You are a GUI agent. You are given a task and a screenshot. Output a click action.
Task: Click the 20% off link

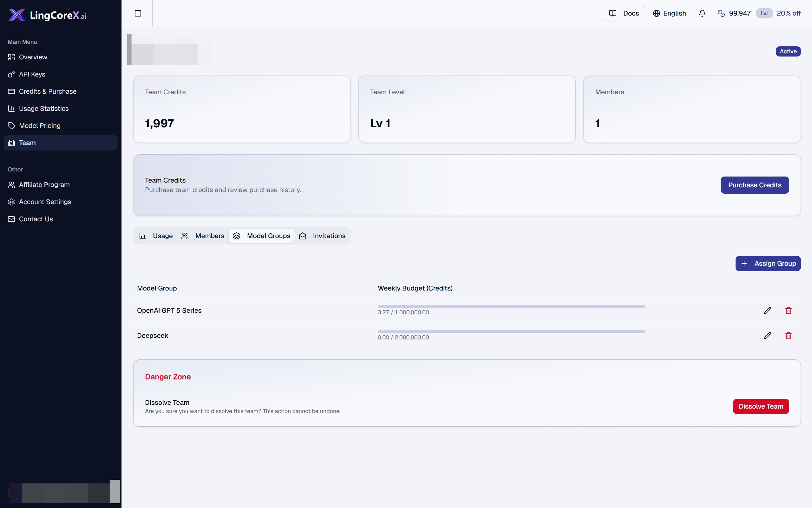(789, 13)
